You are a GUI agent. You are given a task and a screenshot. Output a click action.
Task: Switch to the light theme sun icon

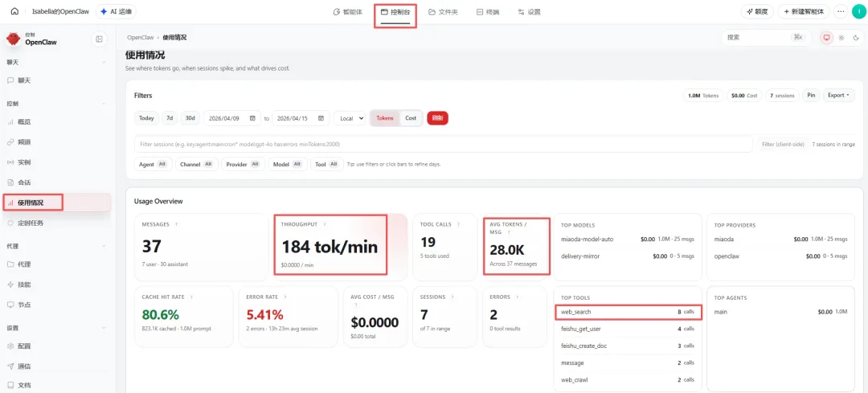coord(841,38)
